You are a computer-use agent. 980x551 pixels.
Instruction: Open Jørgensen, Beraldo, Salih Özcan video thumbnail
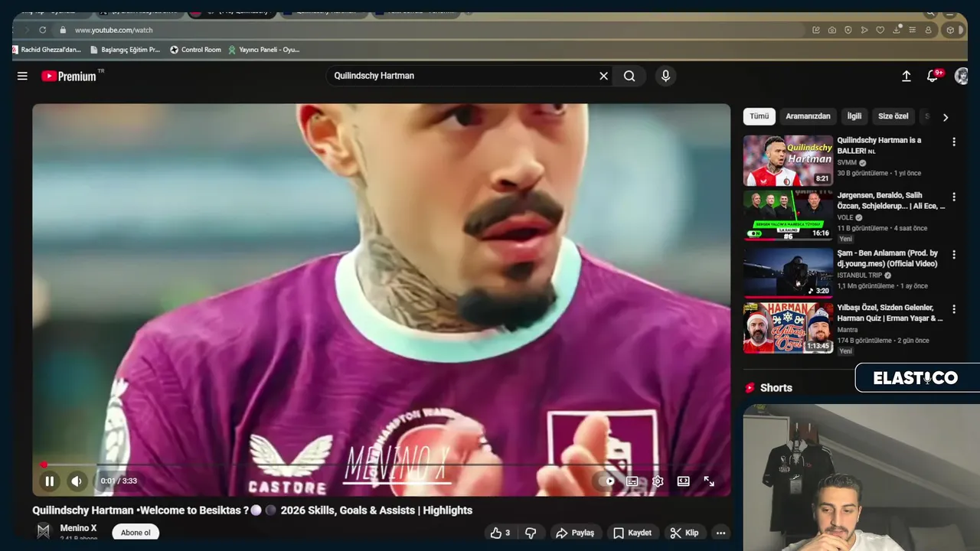pos(788,216)
